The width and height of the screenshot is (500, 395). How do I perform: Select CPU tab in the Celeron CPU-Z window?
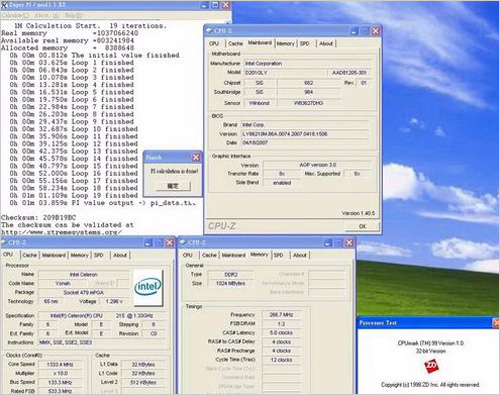pos(8,254)
